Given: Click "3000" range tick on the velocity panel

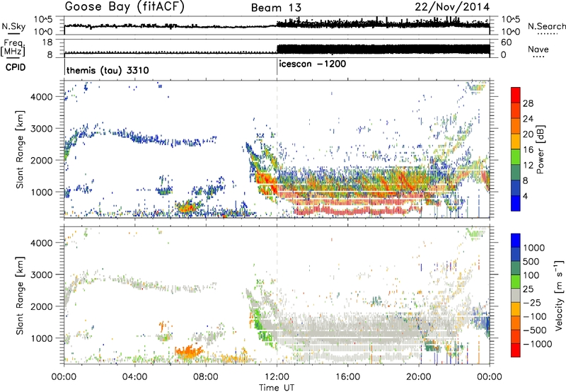Looking at the screenshot, I should [x=42, y=275].
